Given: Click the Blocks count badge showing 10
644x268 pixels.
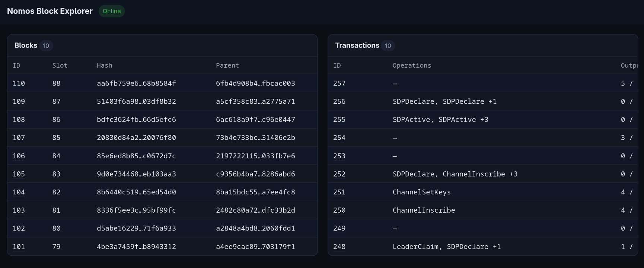Looking at the screenshot, I should pos(46,45).
